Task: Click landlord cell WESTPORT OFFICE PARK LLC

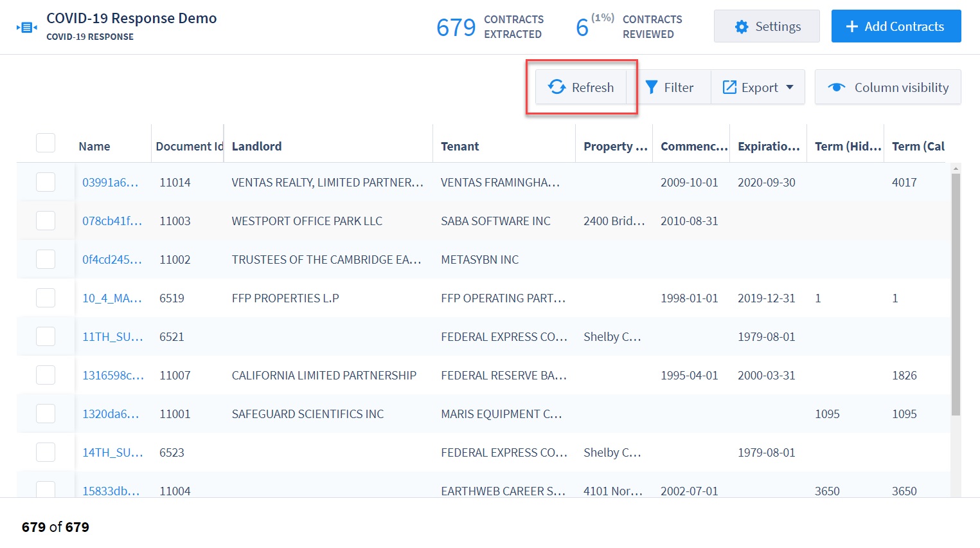Action: 307,221
